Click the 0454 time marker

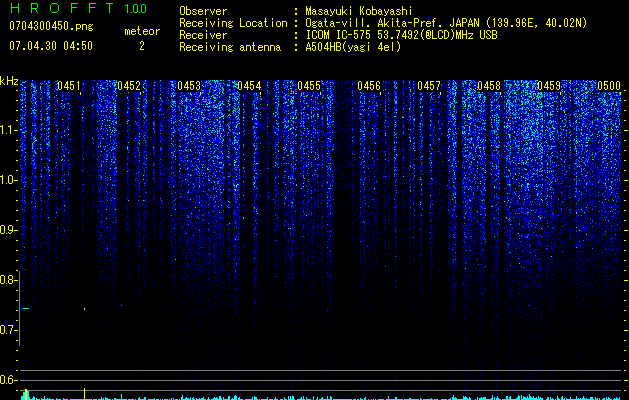coord(249,86)
